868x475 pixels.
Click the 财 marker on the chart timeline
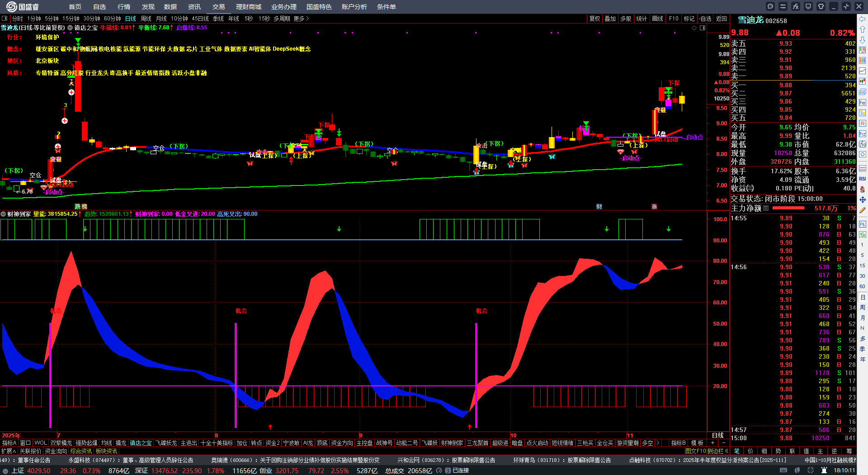(x=599, y=207)
